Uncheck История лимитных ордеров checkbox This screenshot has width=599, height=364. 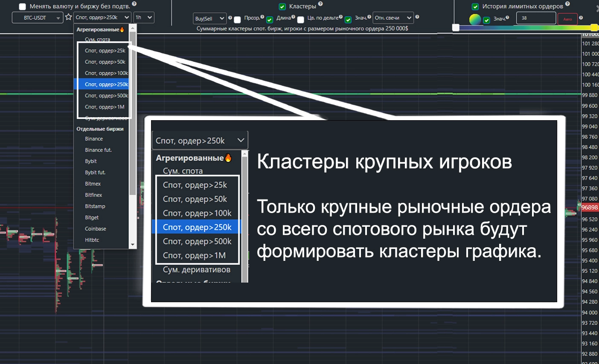pos(475,6)
